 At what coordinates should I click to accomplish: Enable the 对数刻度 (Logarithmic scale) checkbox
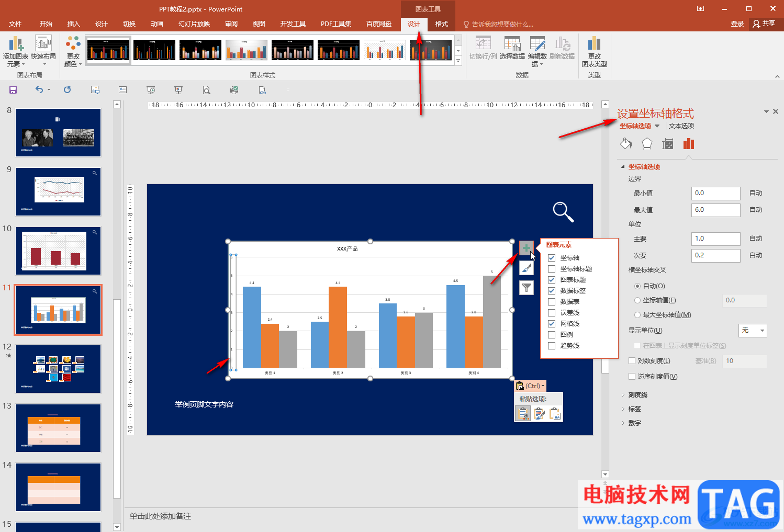pos(632,361)
